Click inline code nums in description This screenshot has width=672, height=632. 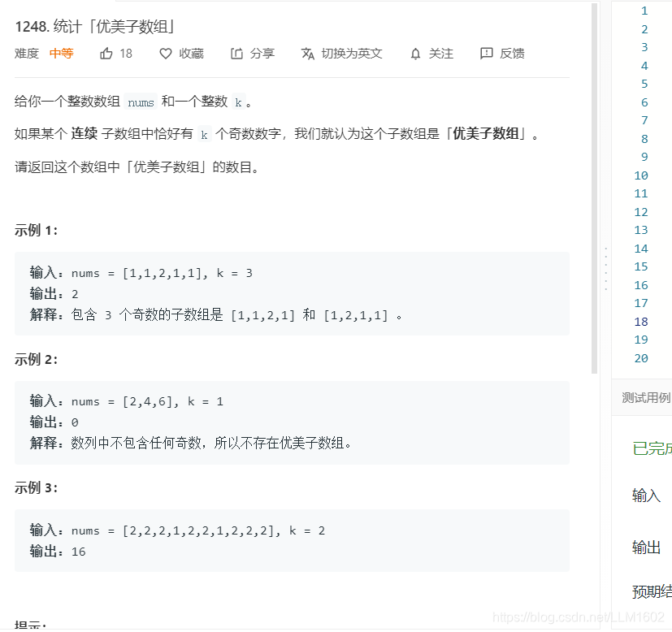[141, 102]
